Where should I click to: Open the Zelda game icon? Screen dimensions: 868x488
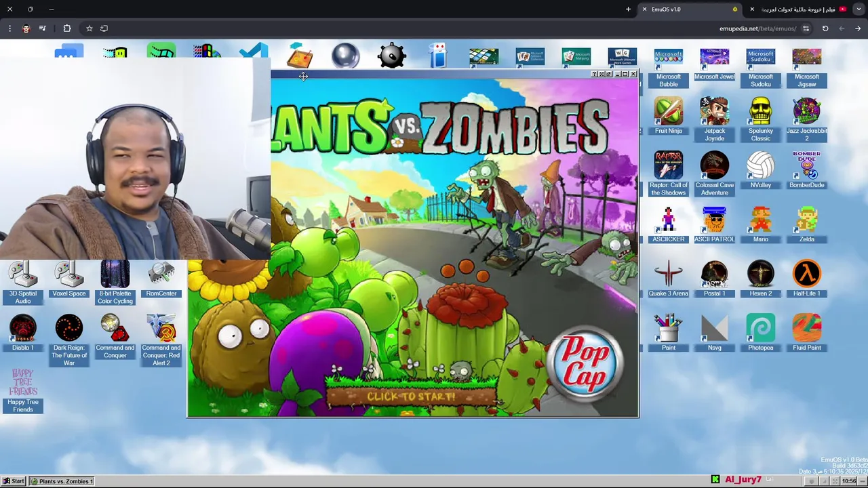(806, 224)
